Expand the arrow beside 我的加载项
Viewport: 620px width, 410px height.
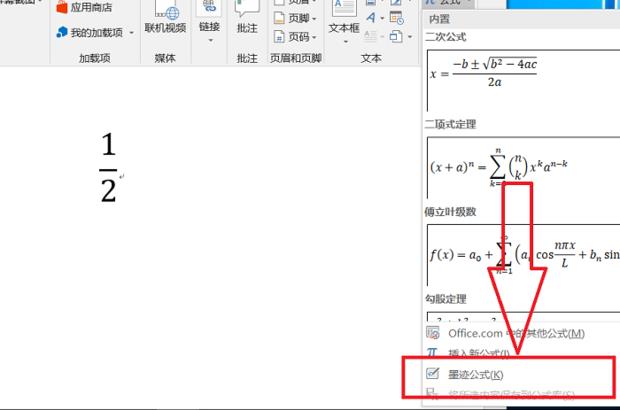(x=132, y=33)
